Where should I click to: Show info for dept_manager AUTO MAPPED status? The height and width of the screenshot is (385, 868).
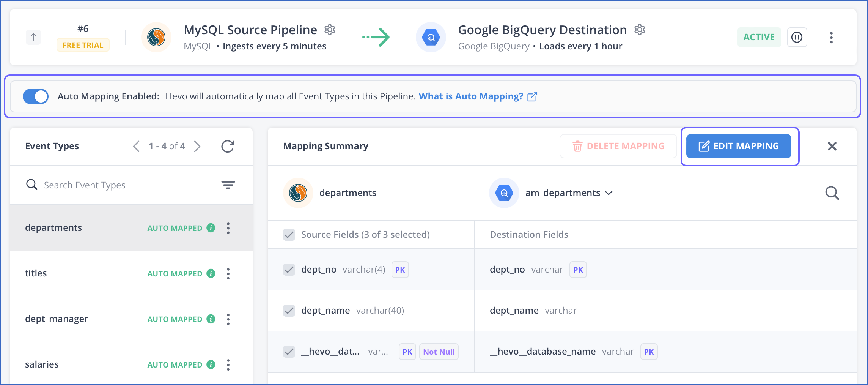pos(211,319)
